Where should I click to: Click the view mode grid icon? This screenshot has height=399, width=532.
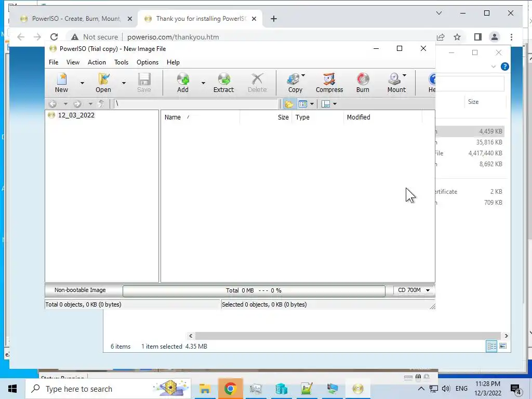[303, 104]
